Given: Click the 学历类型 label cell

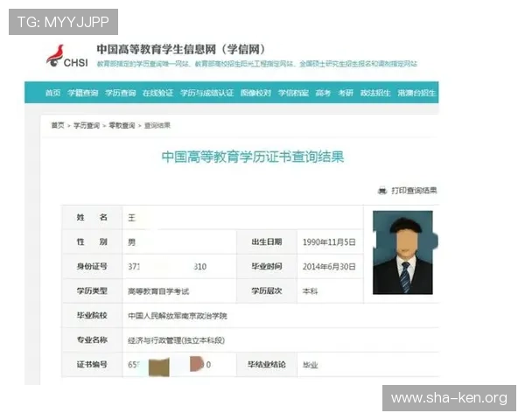Looking at the screenshot, I should [x=92, y=290].
